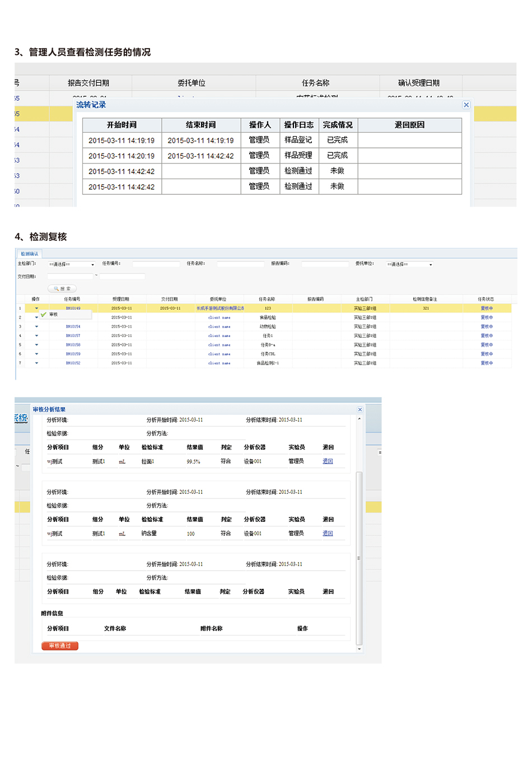Click 退回 link in the 拉面1 row
Screen dimensions: 532x784
(x=328, y=461)
